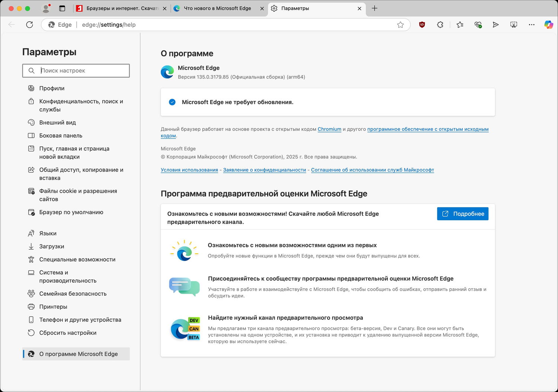Start a screenshot with the dashed-square capture icon

(514, 25)
